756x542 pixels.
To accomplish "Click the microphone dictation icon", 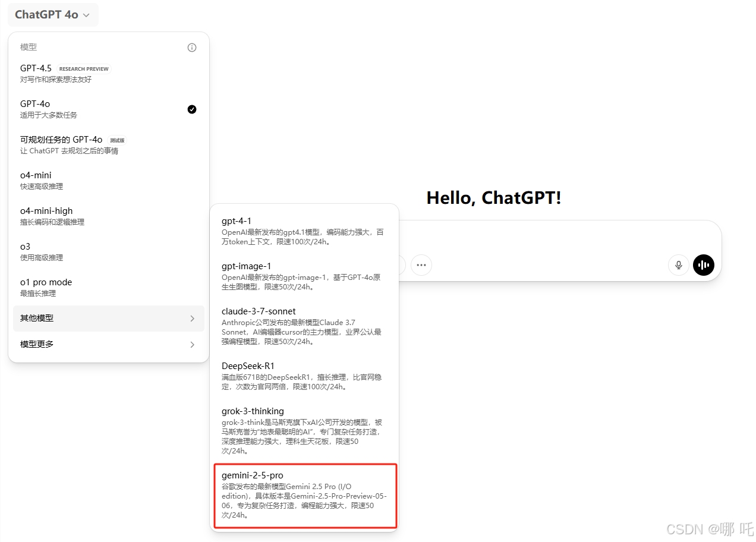I will [679, 265].
